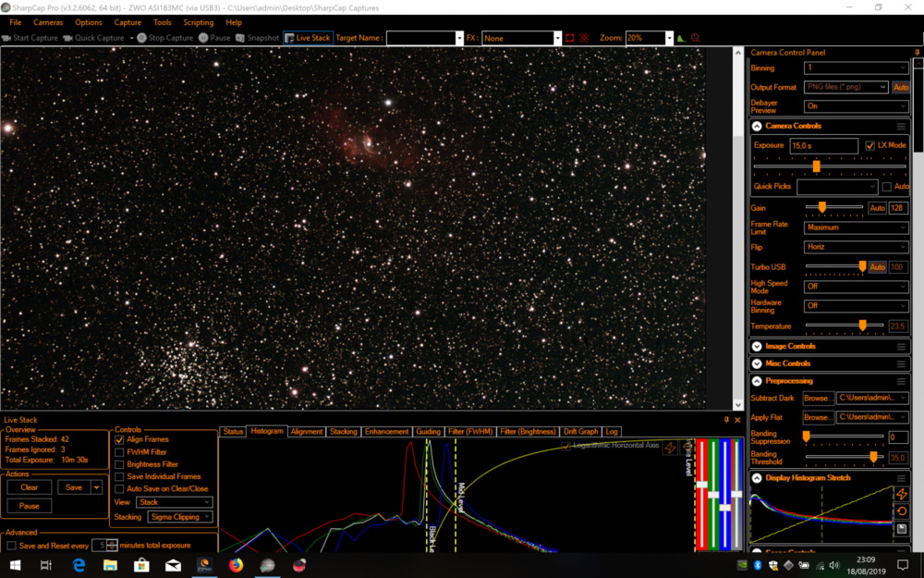Open Firefox from the taskbar
This screenshot has width=924, height=578.
[236, 565]
